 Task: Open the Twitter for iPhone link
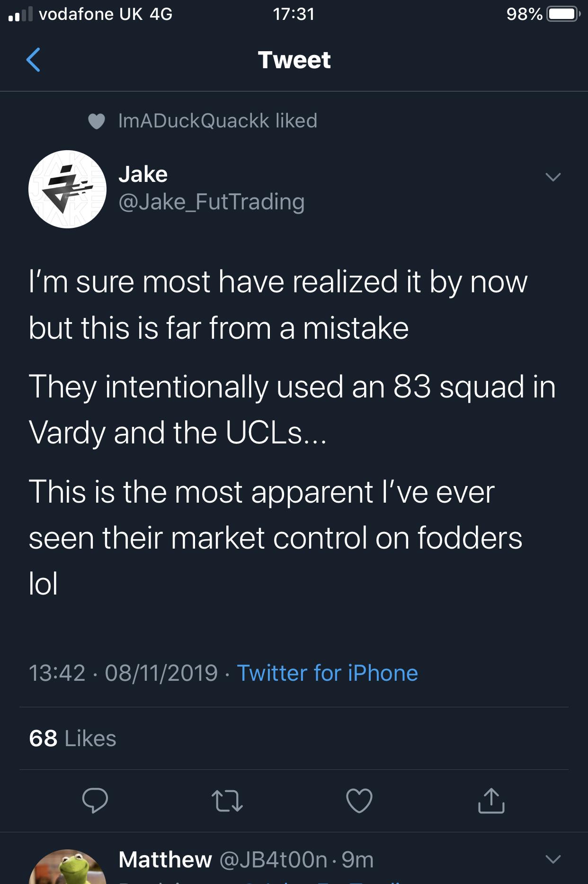[x=327, y=673]
